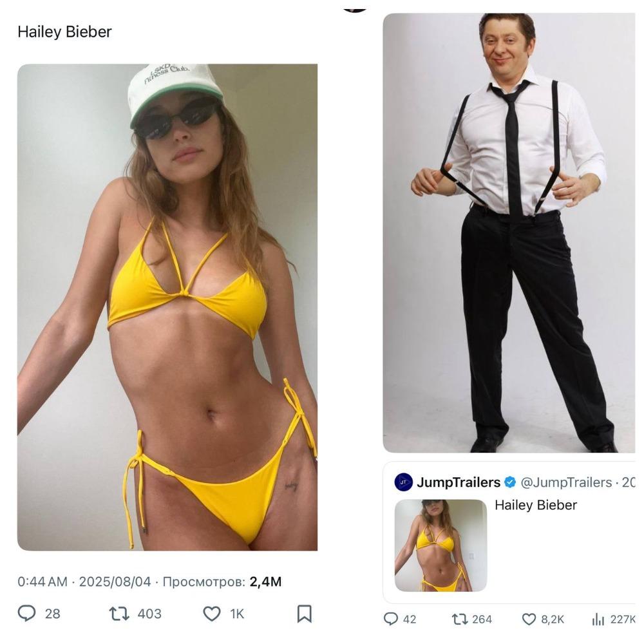Like the left post via heart icon
Image resolution: width=644 pixels, height=644 pixels.
[212, 613]
